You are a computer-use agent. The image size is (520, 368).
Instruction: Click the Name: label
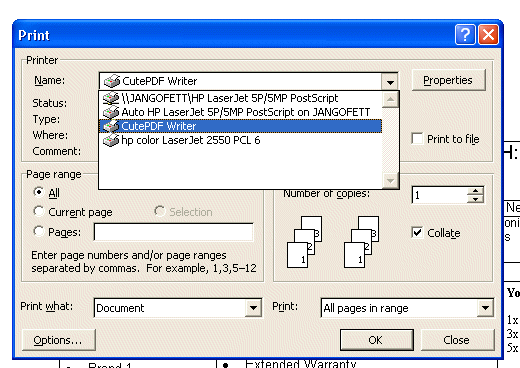tap(50, 80)
